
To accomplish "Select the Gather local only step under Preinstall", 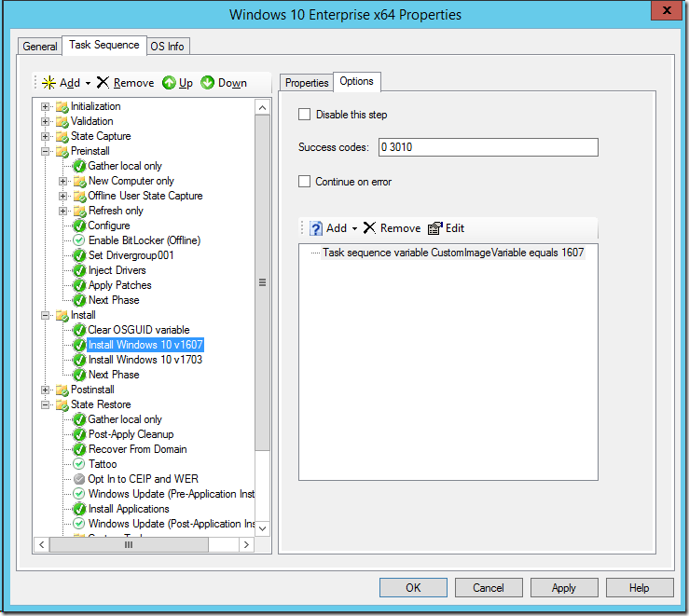I will (x=125, y=167).
